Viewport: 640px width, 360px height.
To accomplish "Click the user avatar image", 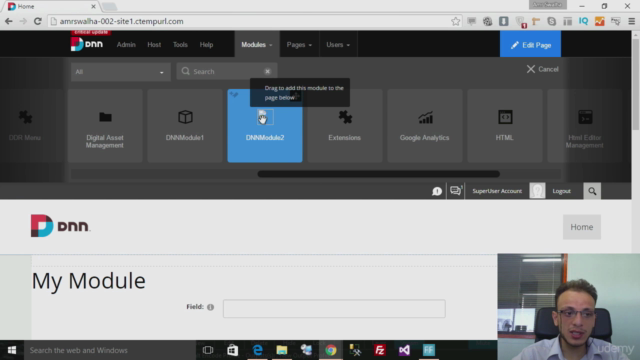I will pos(537,191).
